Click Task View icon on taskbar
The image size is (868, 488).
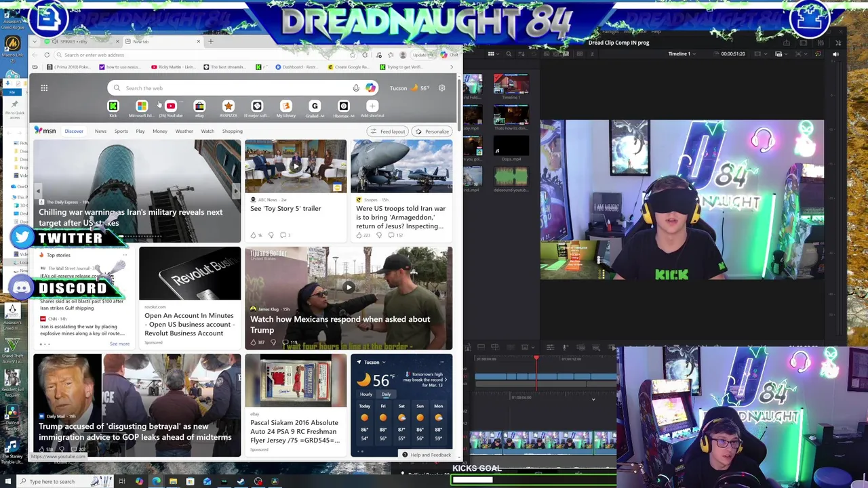[x=122, y=481]
